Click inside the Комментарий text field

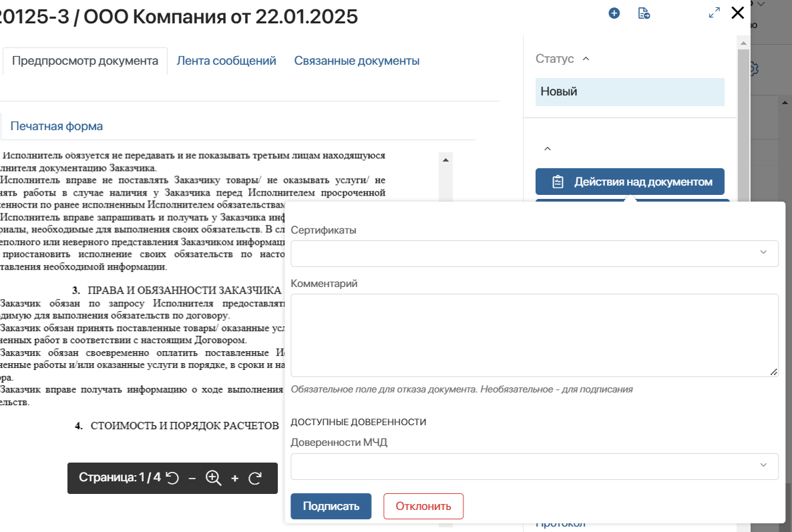(534, 334)
